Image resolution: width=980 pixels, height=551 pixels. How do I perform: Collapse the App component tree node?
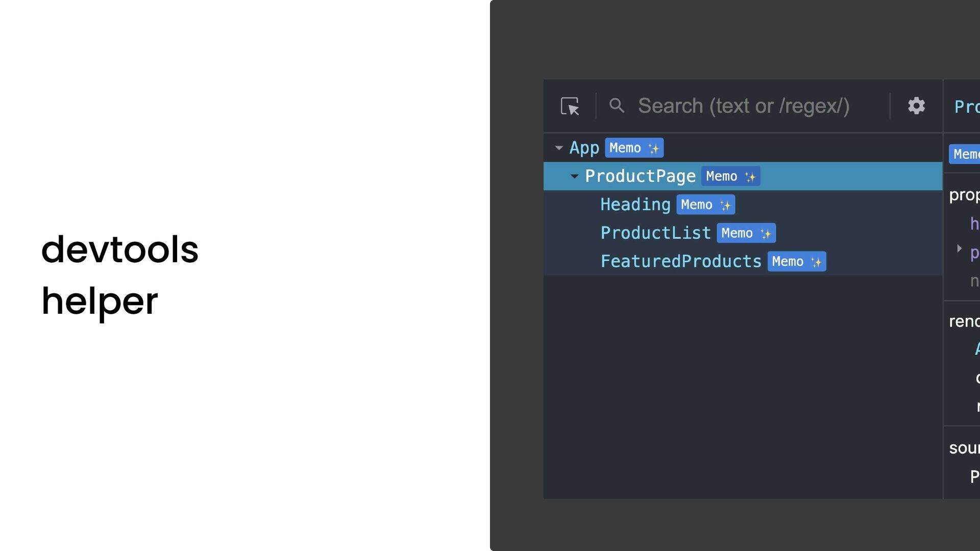point(559,148)
